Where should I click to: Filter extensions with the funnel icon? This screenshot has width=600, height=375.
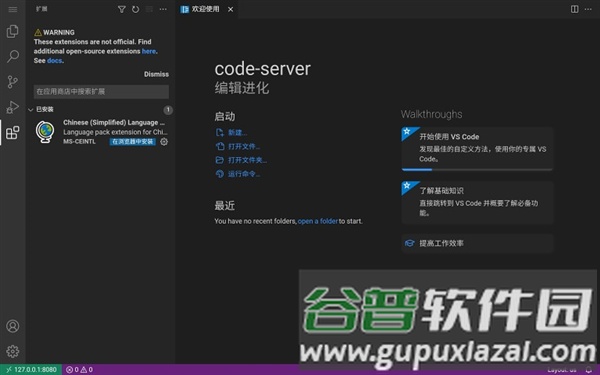tap(122, 9)
